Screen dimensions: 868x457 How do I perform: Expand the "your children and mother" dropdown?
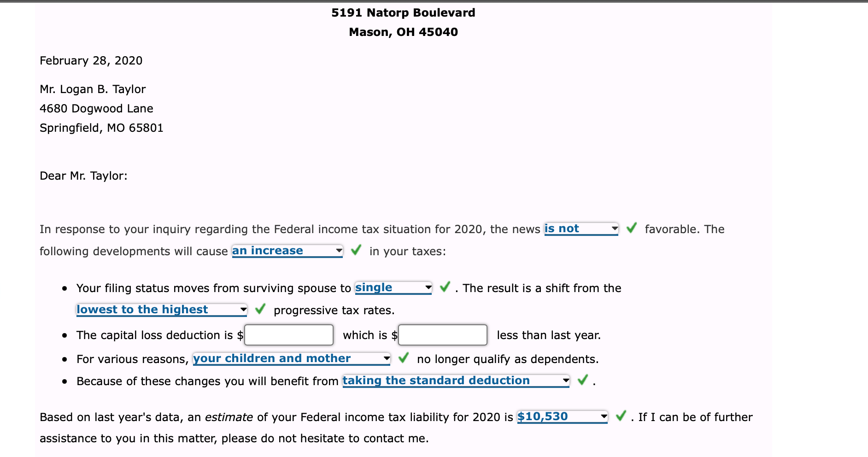[x=292, y=359]
